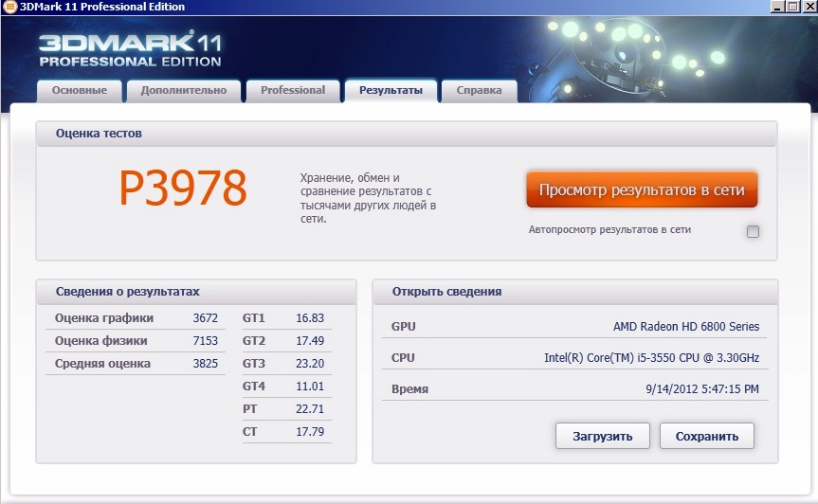818x504 pixels.
Task: Click the GT1 result 16.83
Action: (310, 318)
